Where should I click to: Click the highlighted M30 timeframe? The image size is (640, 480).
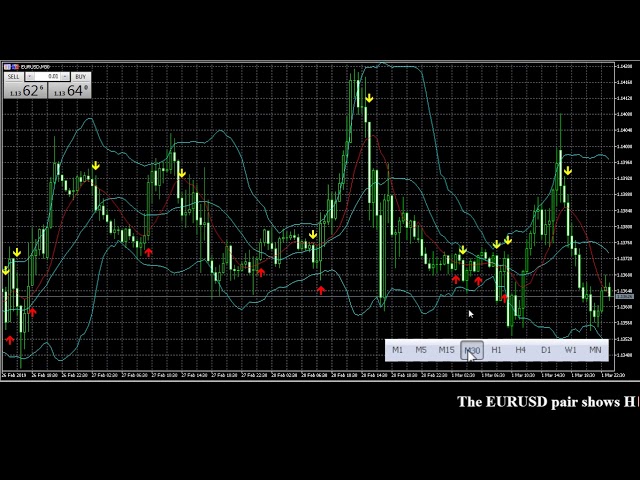[472, 350]
